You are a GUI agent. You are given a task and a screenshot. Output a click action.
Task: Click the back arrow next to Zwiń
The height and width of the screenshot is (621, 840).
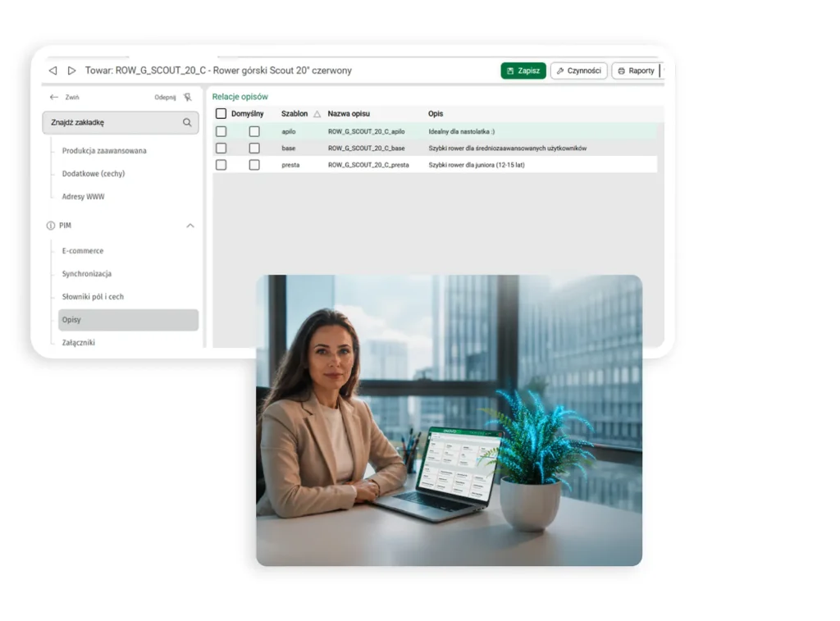point(53,97)
